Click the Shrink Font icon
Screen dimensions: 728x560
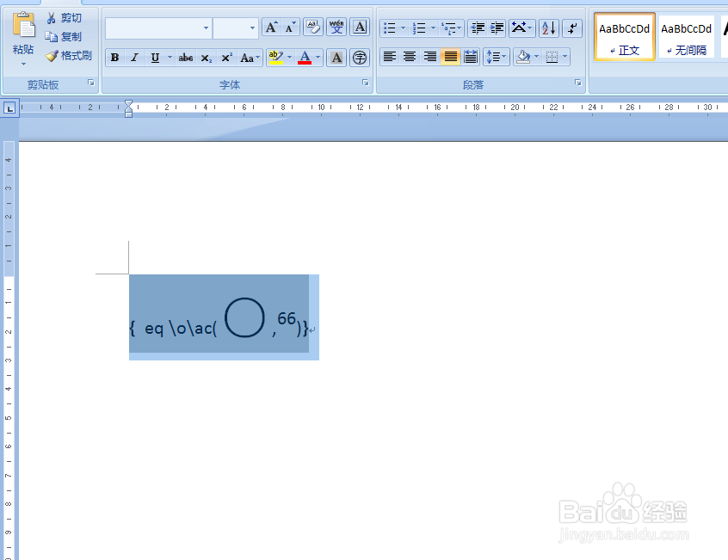[290, 28]
